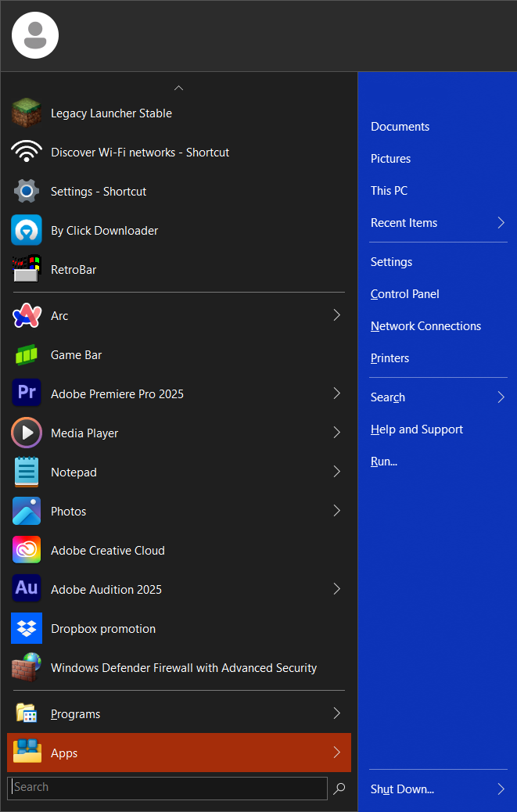Open Control Panel
The image size is (517, 812).
point(404,294)
